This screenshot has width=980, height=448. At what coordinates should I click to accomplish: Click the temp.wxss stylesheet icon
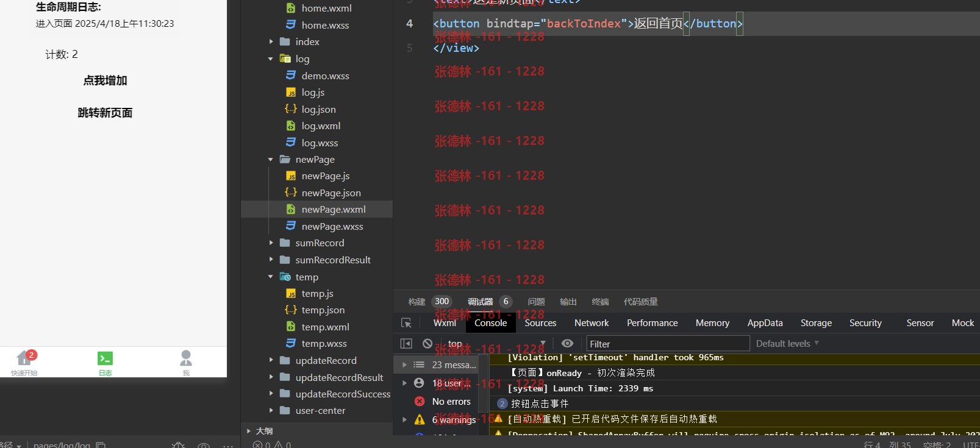pos(291,343)
